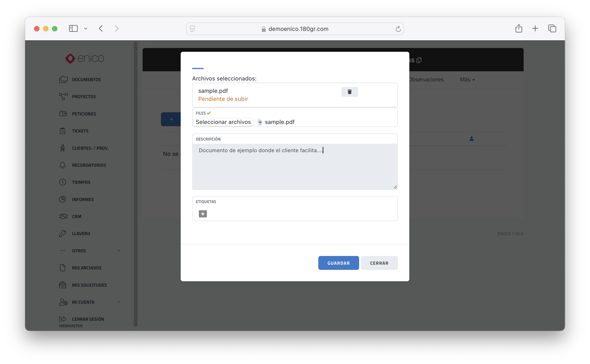Expand the Otros sidebar section
Screen dimensions: 590x364
(x=119, y=251)
